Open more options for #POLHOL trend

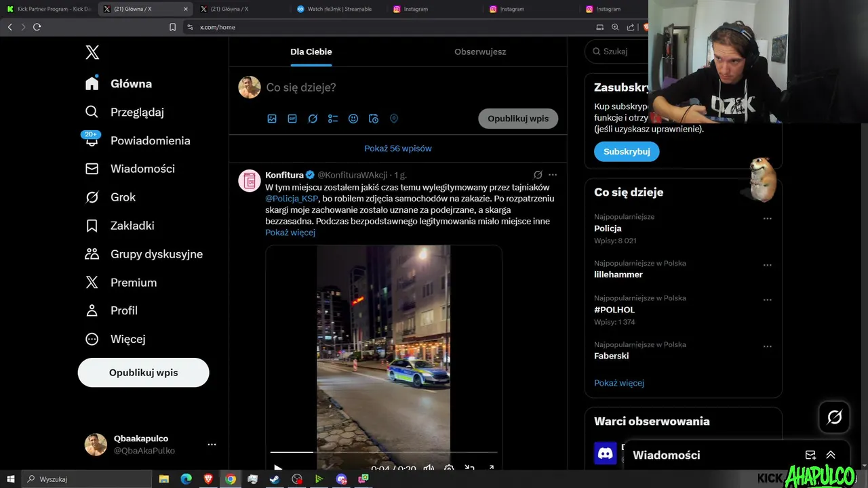coord(768,300)
